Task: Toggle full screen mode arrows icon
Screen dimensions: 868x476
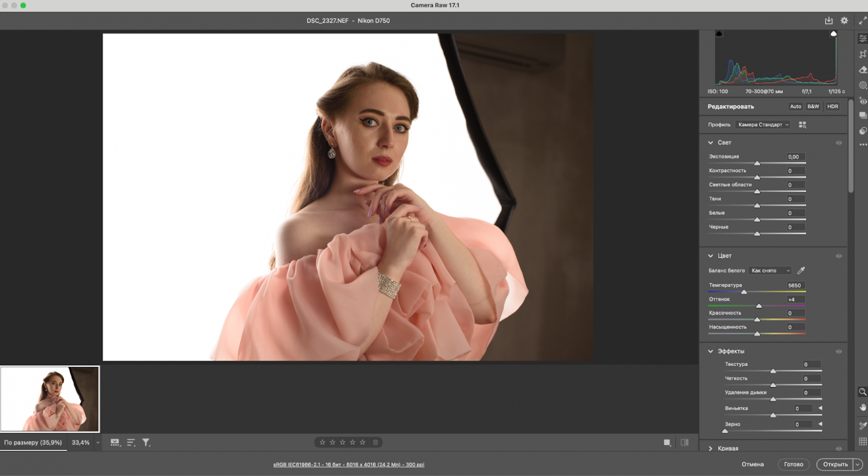Action: pos(862,21)
